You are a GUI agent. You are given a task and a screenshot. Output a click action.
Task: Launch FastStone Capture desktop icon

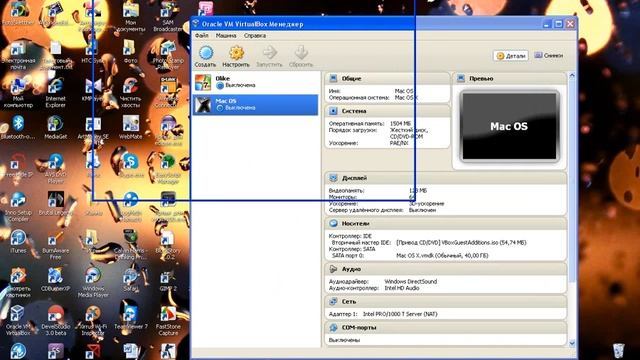click(x=168, y=321)
